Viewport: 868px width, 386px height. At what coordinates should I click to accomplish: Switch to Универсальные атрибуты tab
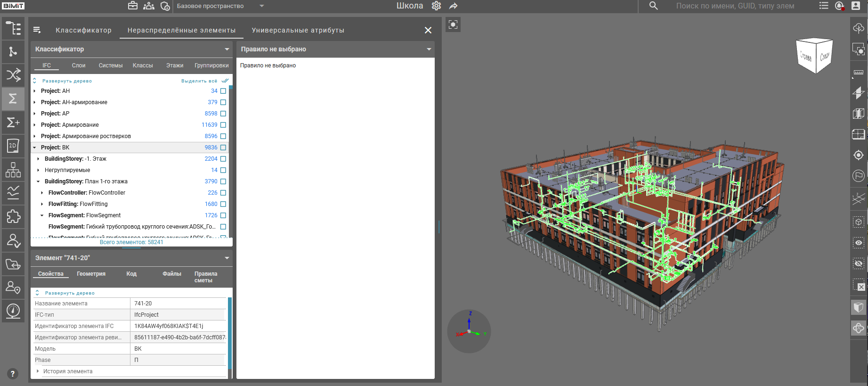pos(298,30)
